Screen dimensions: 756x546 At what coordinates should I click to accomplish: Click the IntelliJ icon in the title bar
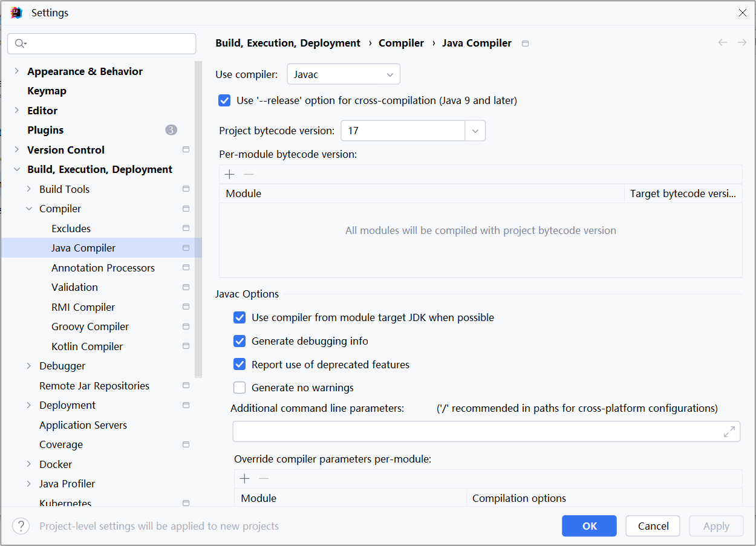coord(16,12)
